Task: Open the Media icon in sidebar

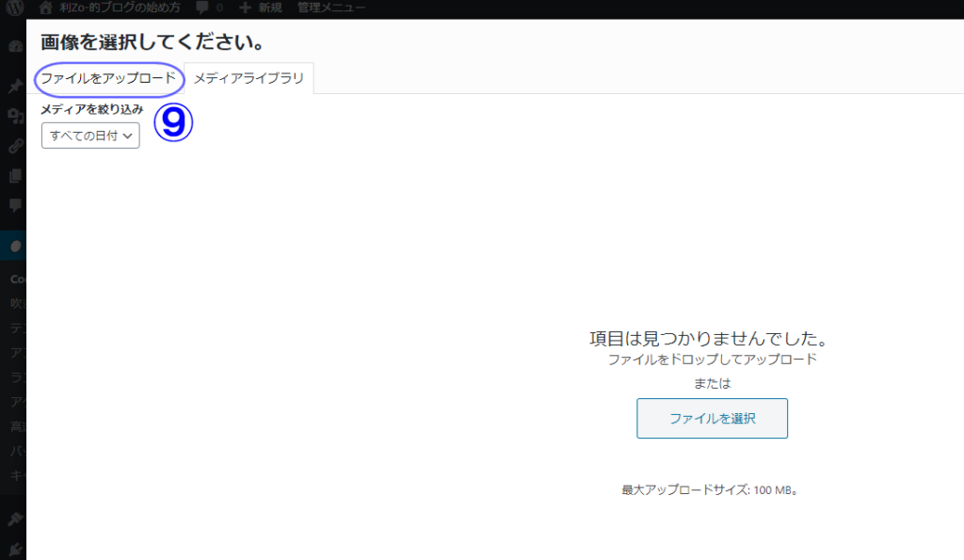Action: click(15, 116)
